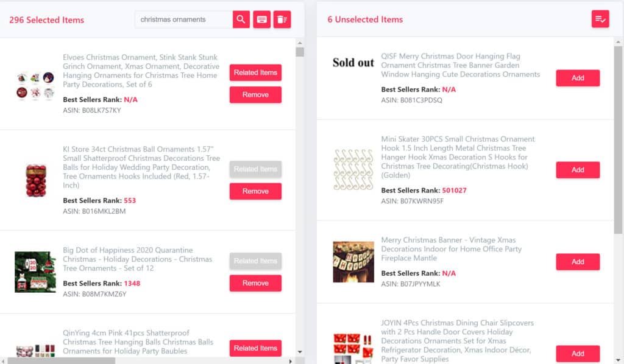
Task: Add the Mini Skater ornament hooks
Action: coord(578,170)
